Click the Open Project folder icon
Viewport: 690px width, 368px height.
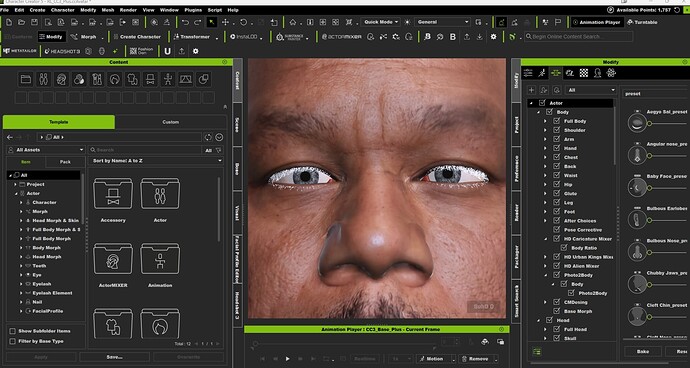pos(21,22)
